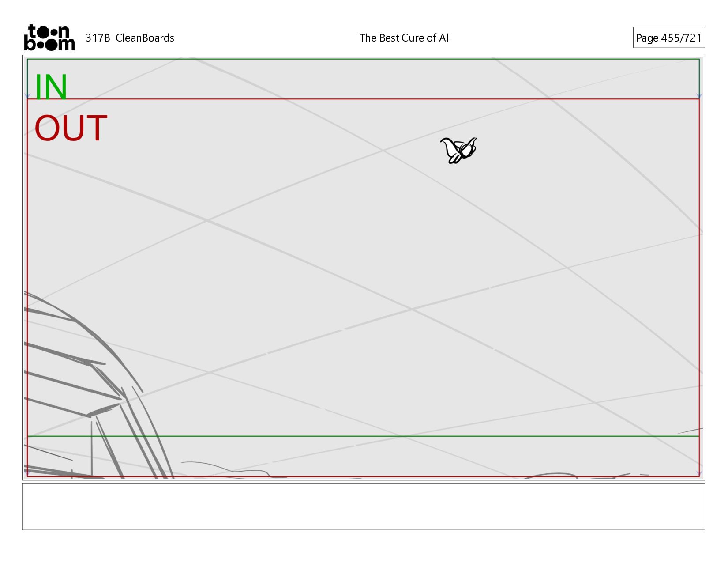
Task: Click the empty notes box below the panel
Action: point(363,506)
